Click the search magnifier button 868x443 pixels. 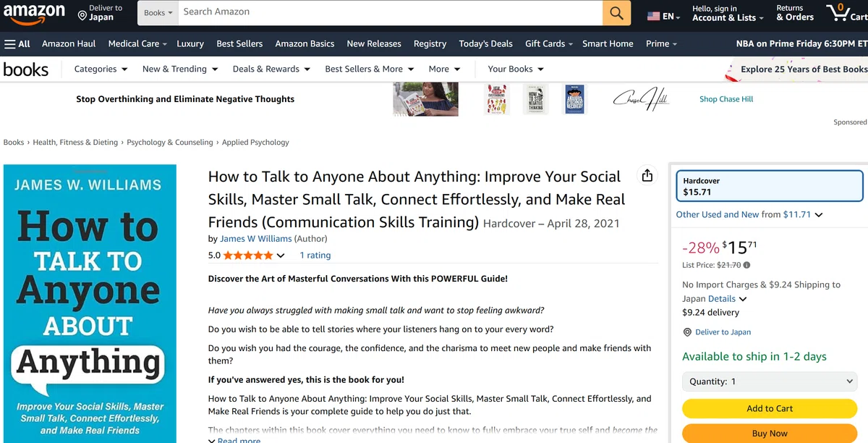[616, 12]
